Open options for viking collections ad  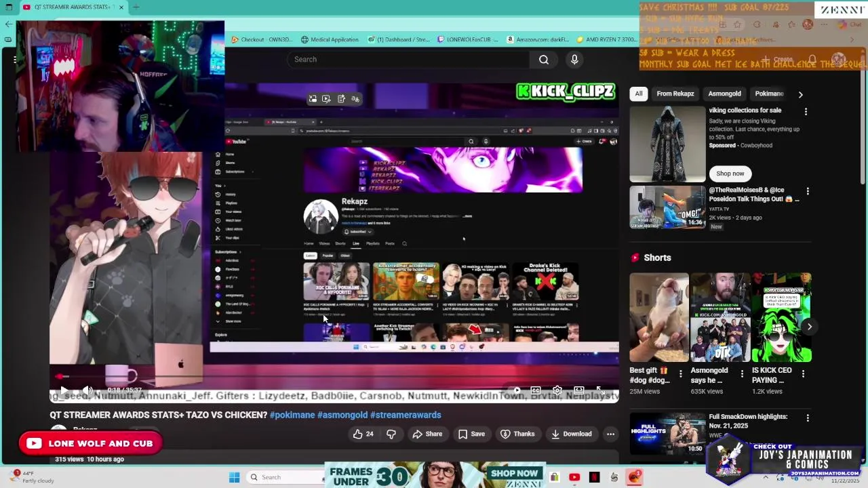[x=806, y=111]
